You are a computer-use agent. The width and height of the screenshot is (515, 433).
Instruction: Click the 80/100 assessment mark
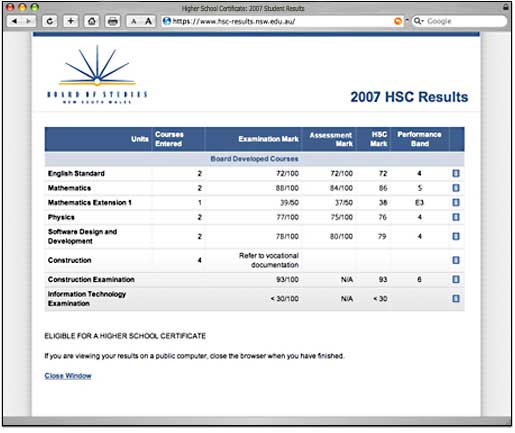[341, 236]
